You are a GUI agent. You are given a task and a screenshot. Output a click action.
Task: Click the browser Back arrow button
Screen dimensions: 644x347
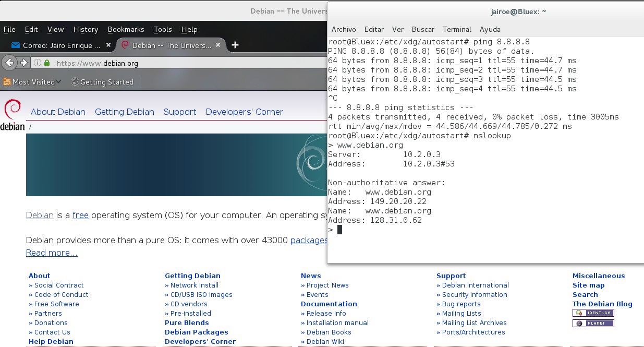[x=9, y=63]
